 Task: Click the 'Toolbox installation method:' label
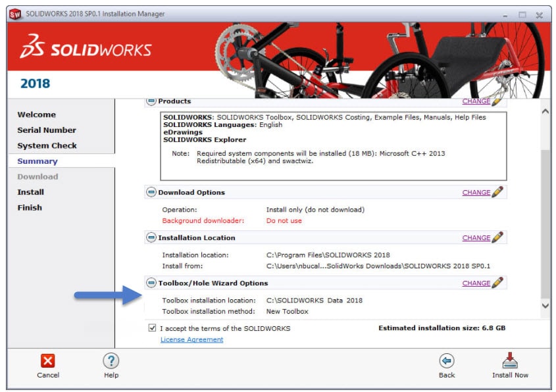click(209, 311)
